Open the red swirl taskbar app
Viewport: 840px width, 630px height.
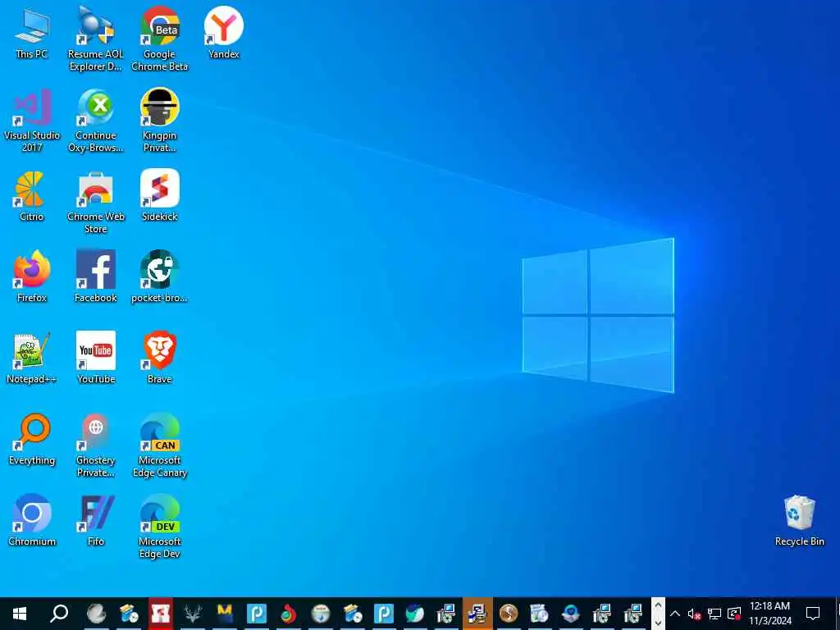click(x=288, y=614)
